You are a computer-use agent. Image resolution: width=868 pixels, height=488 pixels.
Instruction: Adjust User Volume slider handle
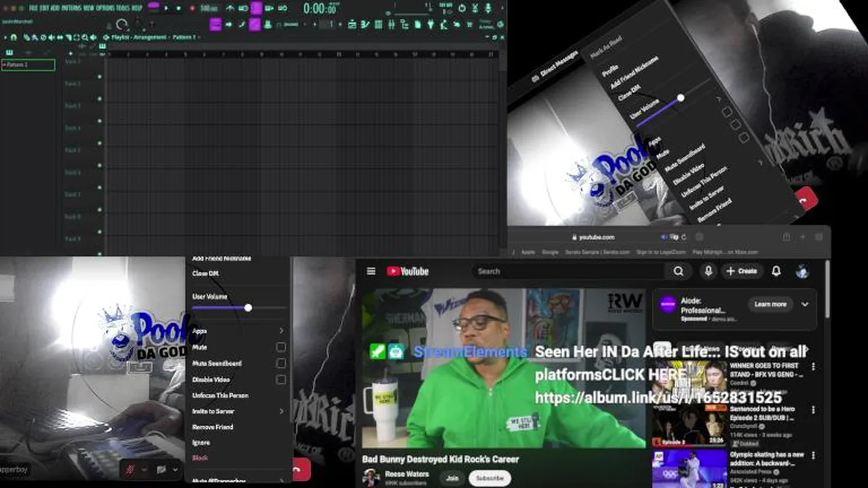coord(248,308)
